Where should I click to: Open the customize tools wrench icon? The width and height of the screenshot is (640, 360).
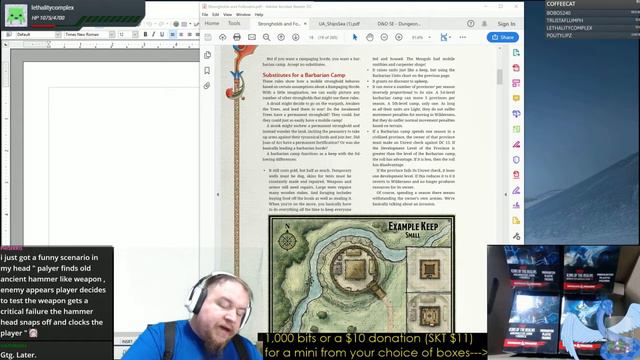516,236
